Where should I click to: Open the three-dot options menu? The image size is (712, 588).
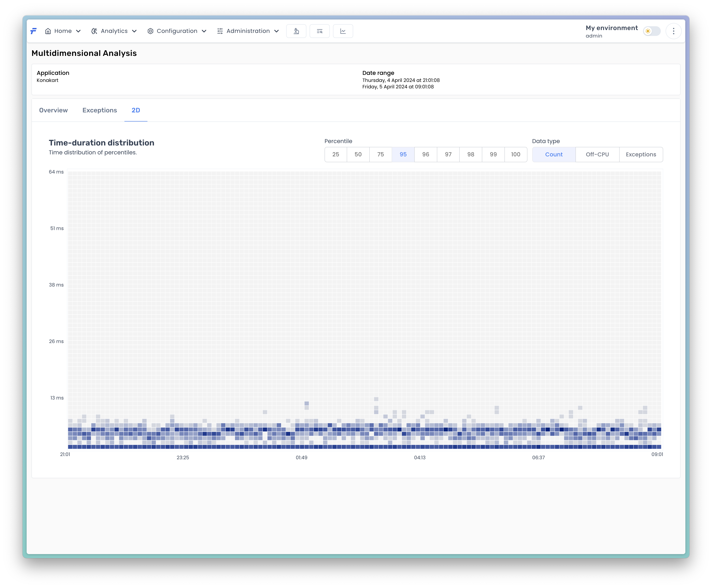673,31
